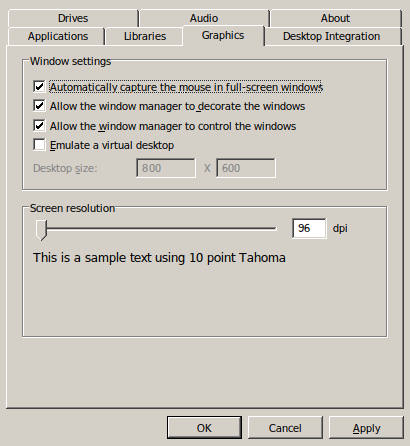
Task: Confirm settings with the OK button
Action: 204,428
